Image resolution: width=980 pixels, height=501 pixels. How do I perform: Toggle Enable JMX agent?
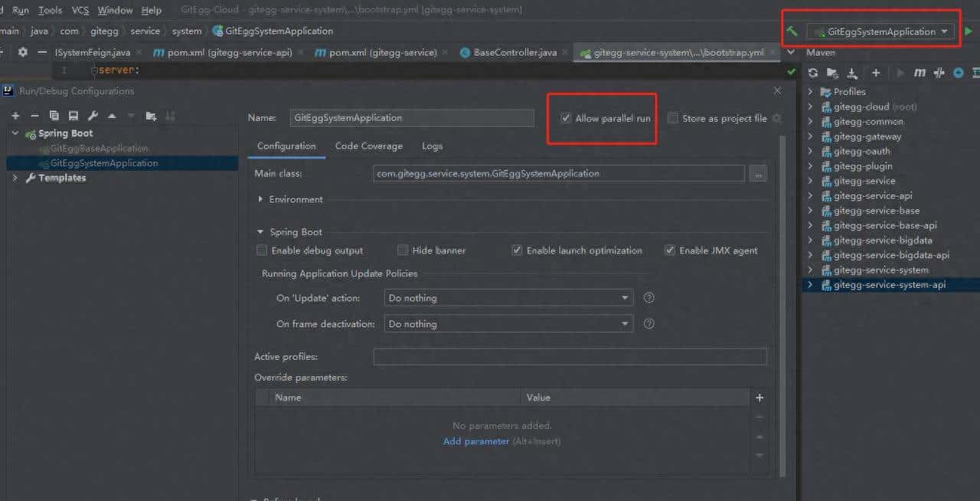pos(670,250)
